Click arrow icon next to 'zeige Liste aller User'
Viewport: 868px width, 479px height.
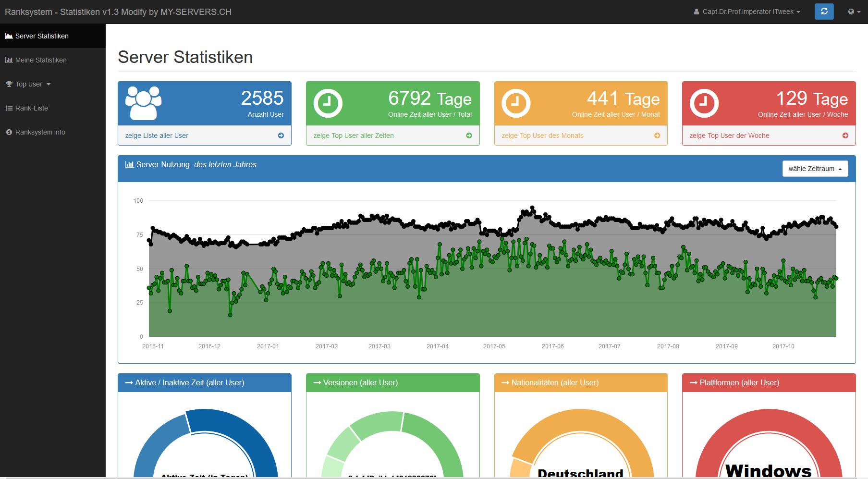(x=281, y=135)
